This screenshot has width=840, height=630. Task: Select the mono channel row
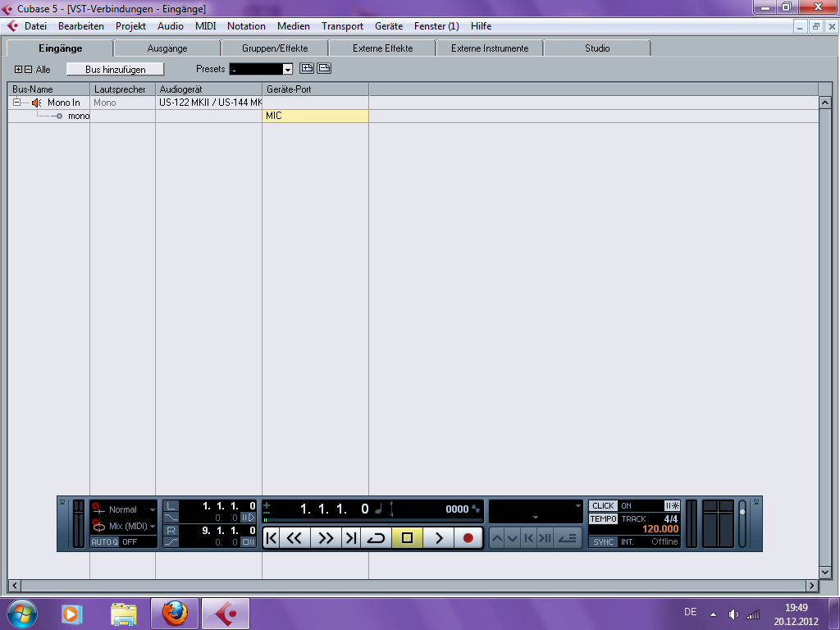tap(413, 116)
